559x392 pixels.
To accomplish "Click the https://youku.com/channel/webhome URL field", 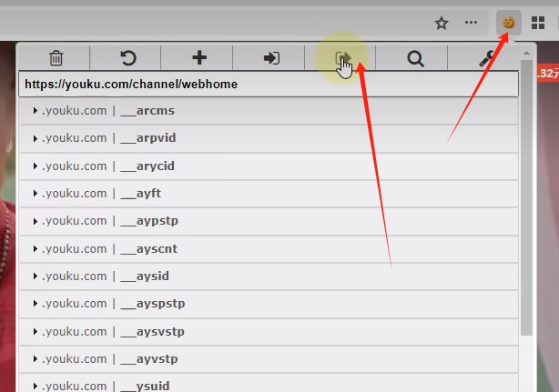I will 269,84.
